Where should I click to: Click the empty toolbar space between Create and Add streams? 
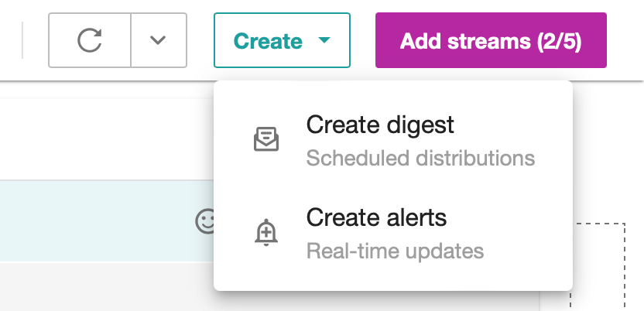(363, 40)
